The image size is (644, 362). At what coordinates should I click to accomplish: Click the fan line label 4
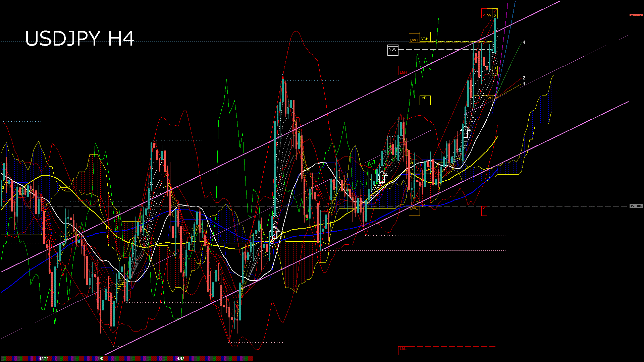pyautogui.click(x=524, y=43)
